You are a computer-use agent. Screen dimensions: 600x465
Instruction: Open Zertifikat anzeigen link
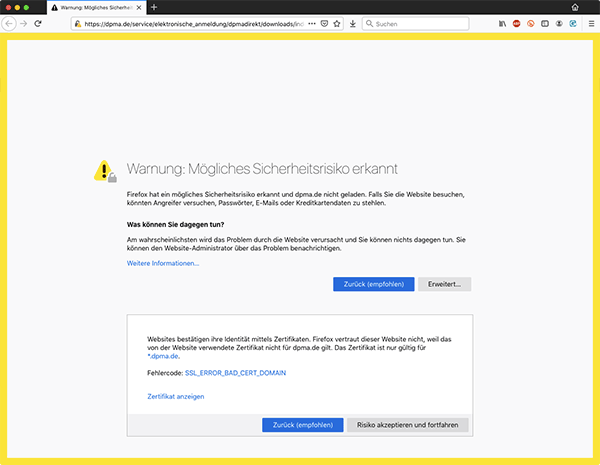(176, 396)
